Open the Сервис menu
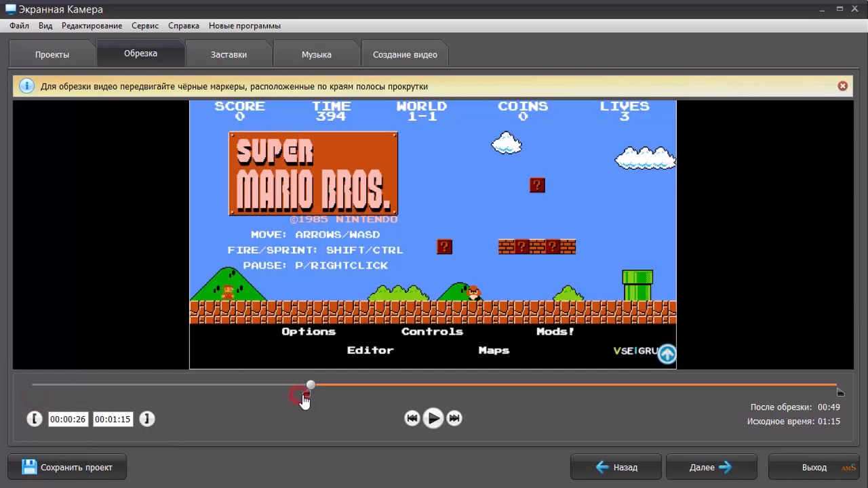868x488 pixels. point(145,26)
